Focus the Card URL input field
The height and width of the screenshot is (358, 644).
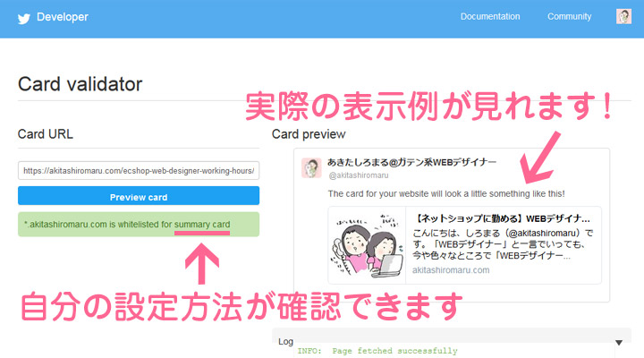(x=139, y=171)
